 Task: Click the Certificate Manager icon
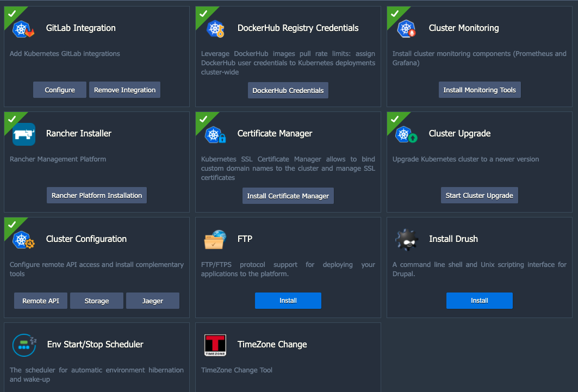tap(214, 133)
